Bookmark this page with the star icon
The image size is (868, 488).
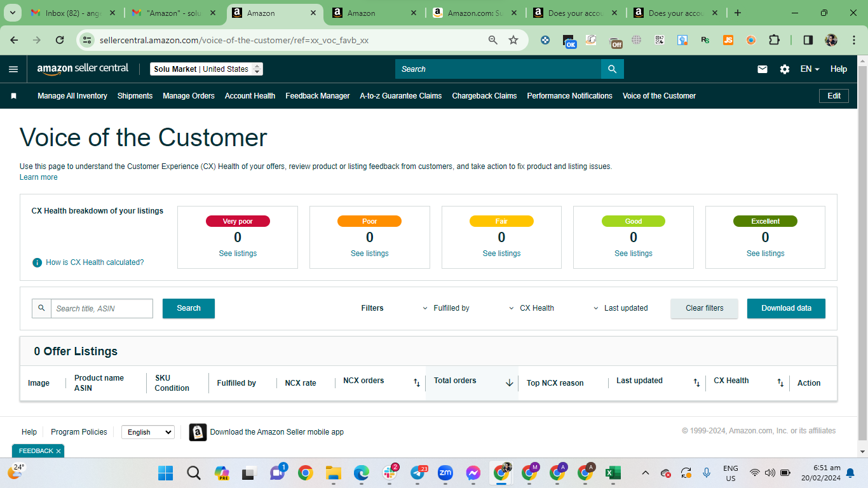coord(513,40)
